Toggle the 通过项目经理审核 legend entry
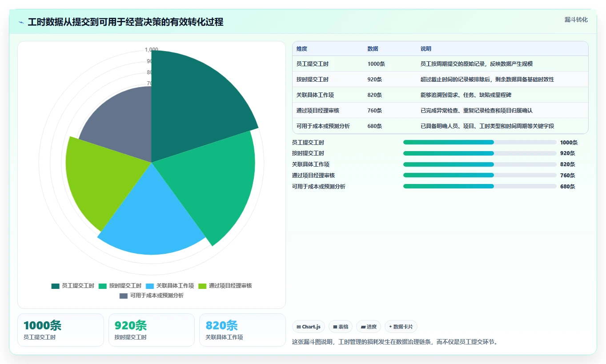606x364 pixels. tap(225, 286)
